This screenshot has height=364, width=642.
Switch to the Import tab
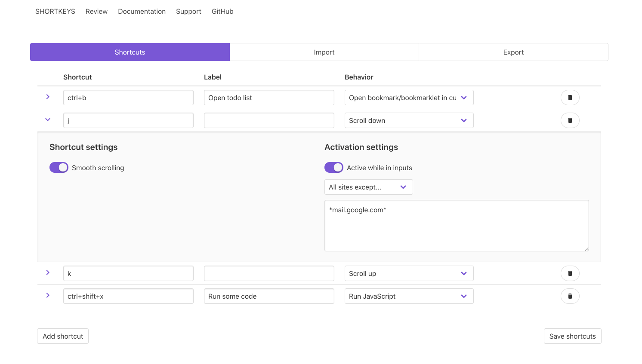[324, 52]
